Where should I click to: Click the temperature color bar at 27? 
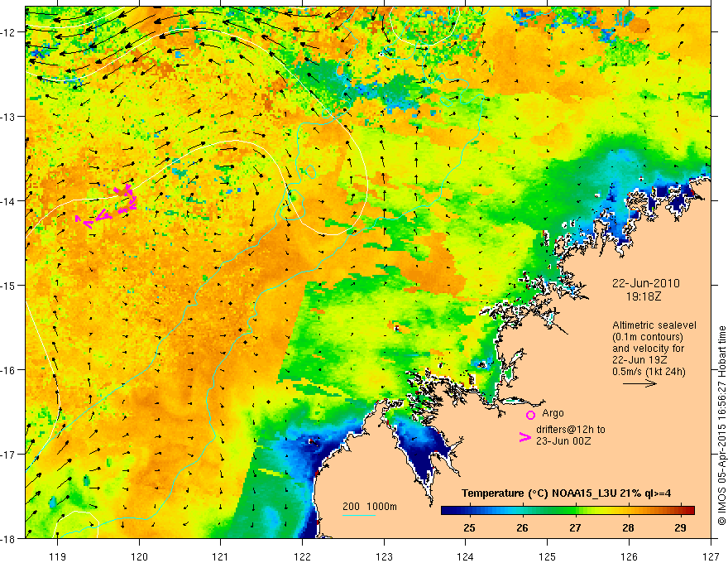[575, 510]
